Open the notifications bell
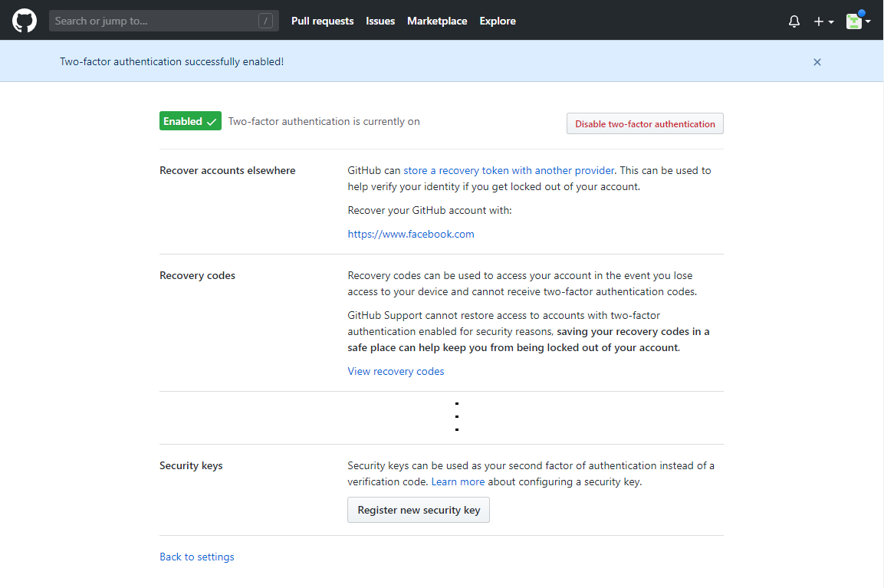The width and height of the screenshot is (884, 588). point(794,21)
